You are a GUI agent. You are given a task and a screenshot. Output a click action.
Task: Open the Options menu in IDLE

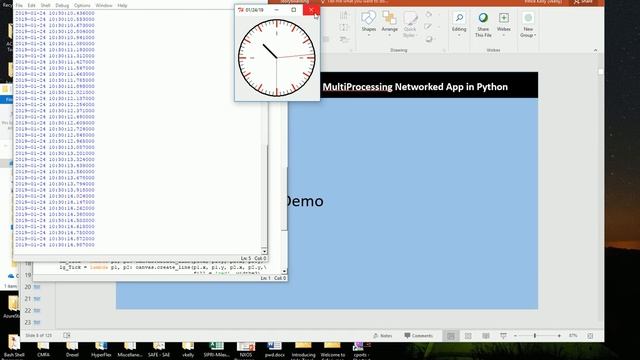click(82, 5)
